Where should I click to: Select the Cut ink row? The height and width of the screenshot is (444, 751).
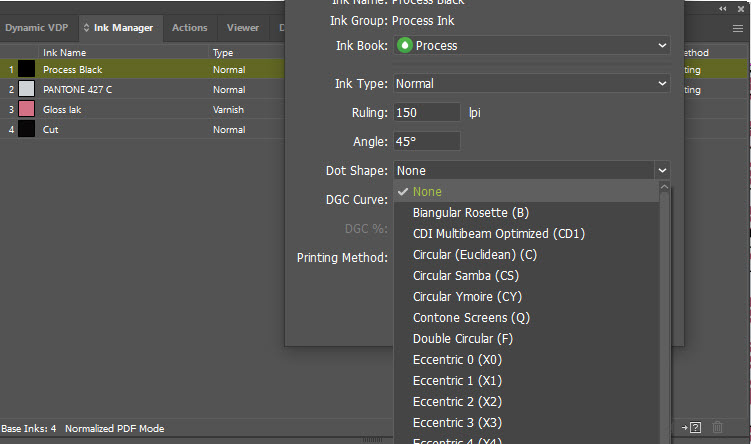click(120, 130)
